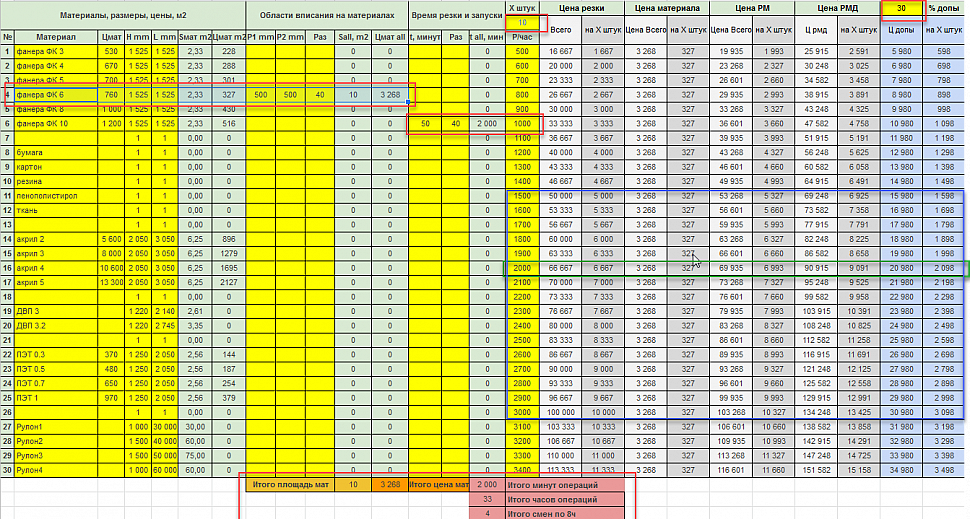
Task: Select the 'резина' material cell
Action: [56, 181]
